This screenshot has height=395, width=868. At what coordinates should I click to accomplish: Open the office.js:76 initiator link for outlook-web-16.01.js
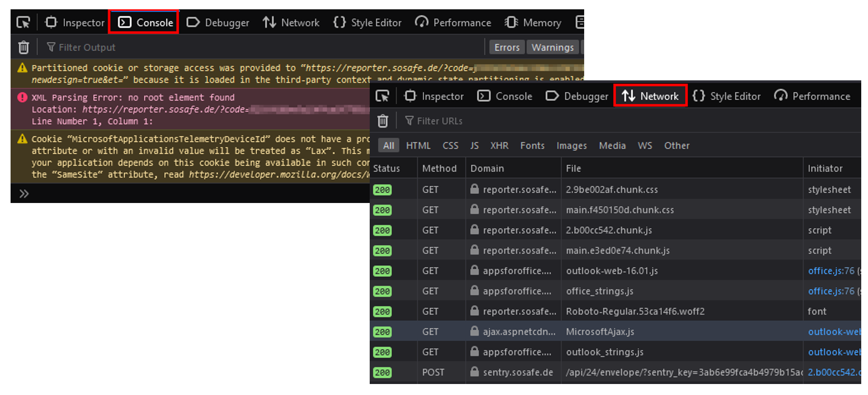tap(831, 271)
